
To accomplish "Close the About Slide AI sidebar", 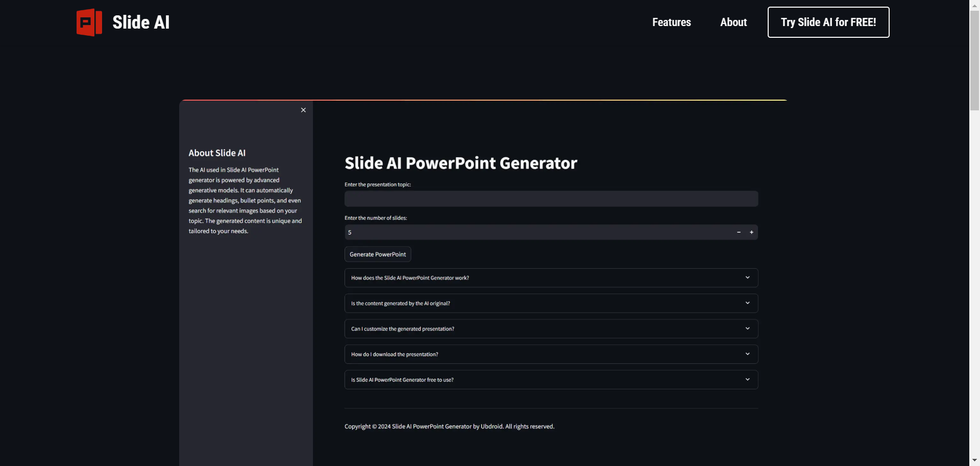I will click(x=303, y=110).
